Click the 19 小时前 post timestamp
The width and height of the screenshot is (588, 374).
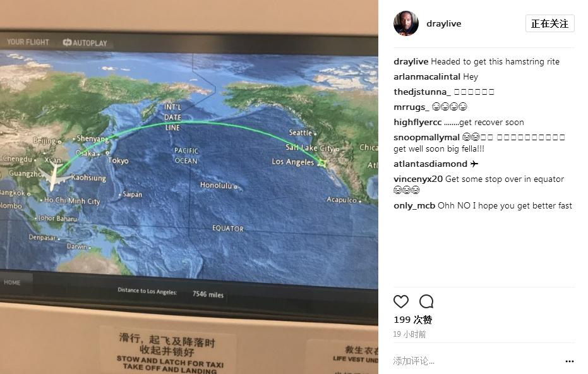[409, 334]
